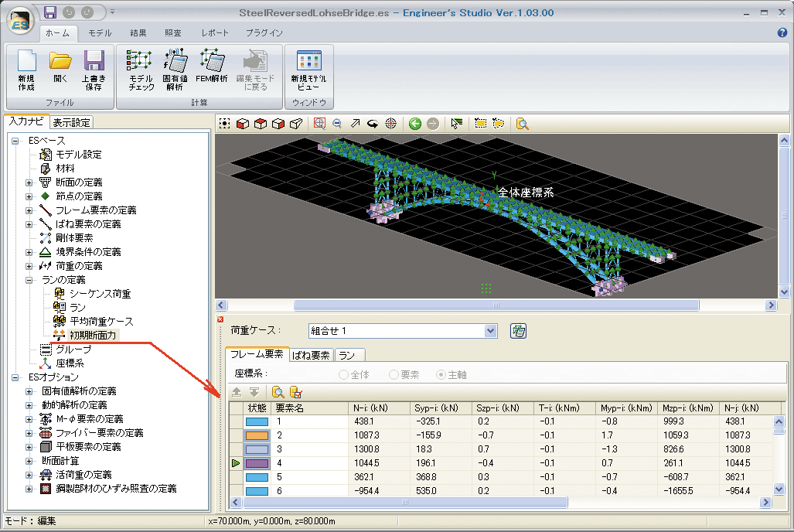Image resolution: width=794 pixels, height=532 pixels.
Task: Open a file with the 開く icon
Action: click(x=60, y=66)
